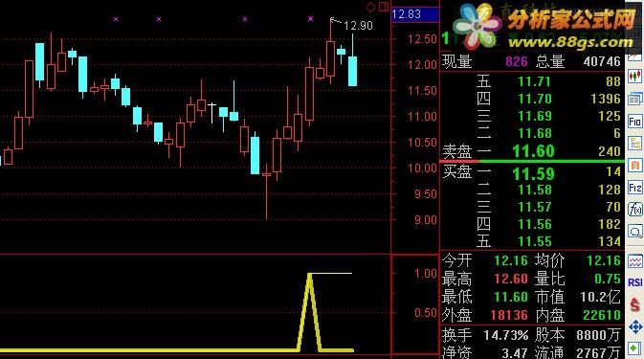
Task: Select sell-four price 11.70
Action: (534, 99)
